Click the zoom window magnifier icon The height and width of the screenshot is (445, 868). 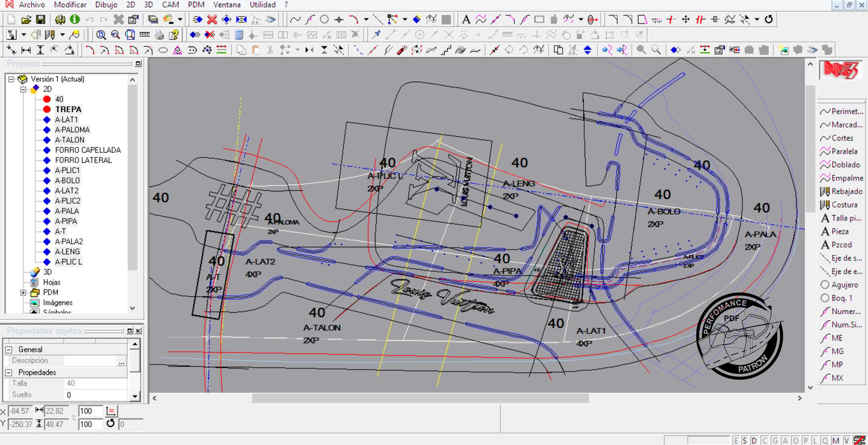(101, 35)
